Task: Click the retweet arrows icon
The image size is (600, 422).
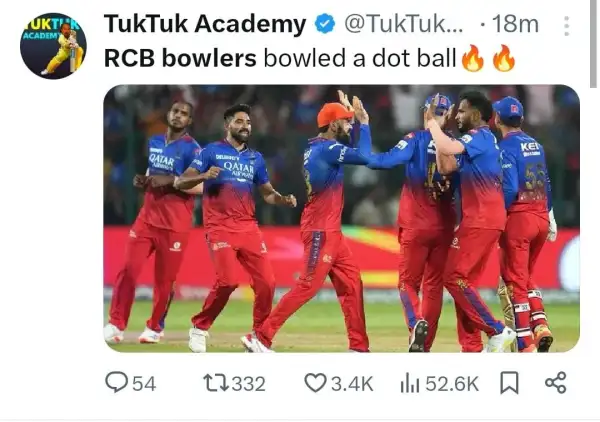Action: pyautogui.click(x=216, y=383)
